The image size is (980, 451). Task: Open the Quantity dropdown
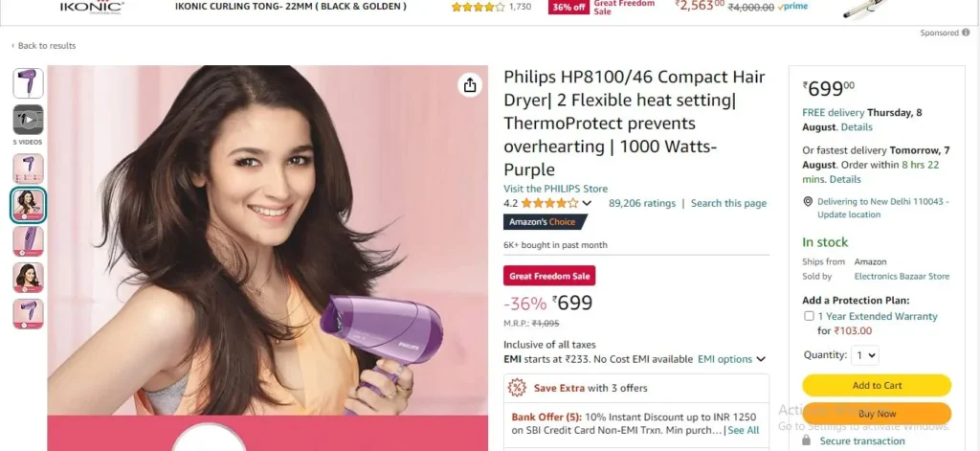(865, 355)
